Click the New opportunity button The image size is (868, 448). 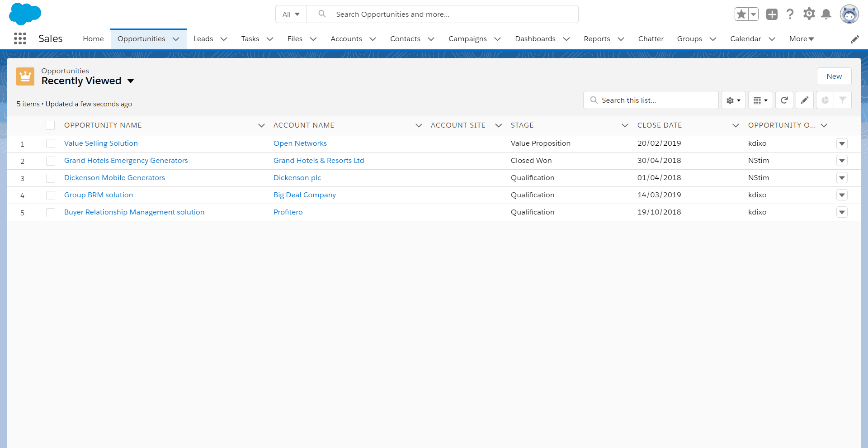(x=834, y=76)
